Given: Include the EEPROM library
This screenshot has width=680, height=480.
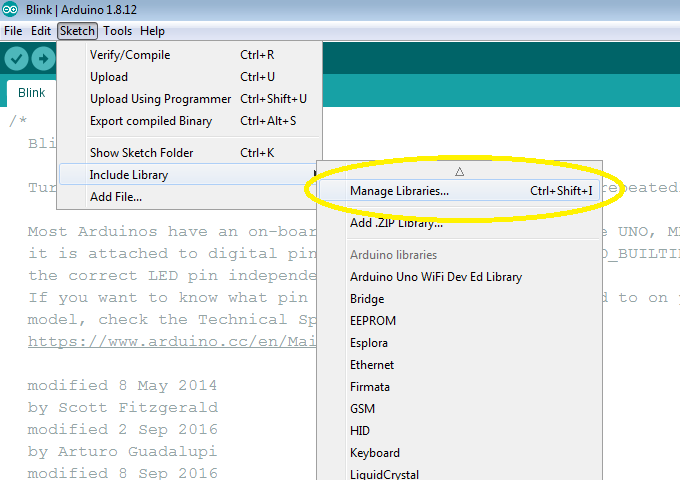Looking at the screenshot, I should click(372, 321).
